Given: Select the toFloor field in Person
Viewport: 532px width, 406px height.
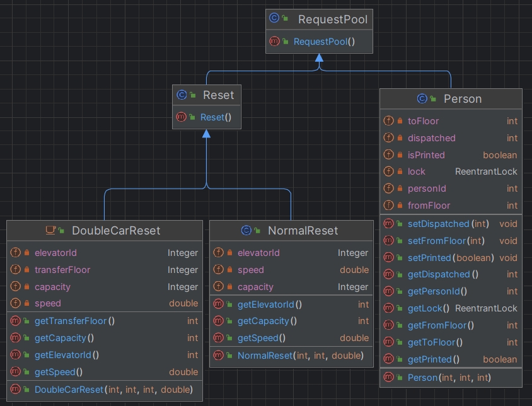Looking at the screenshot, I should [451, 121].
